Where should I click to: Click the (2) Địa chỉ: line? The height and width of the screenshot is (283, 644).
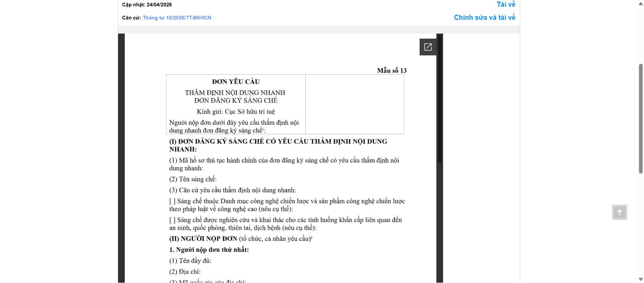pos(185,272)
